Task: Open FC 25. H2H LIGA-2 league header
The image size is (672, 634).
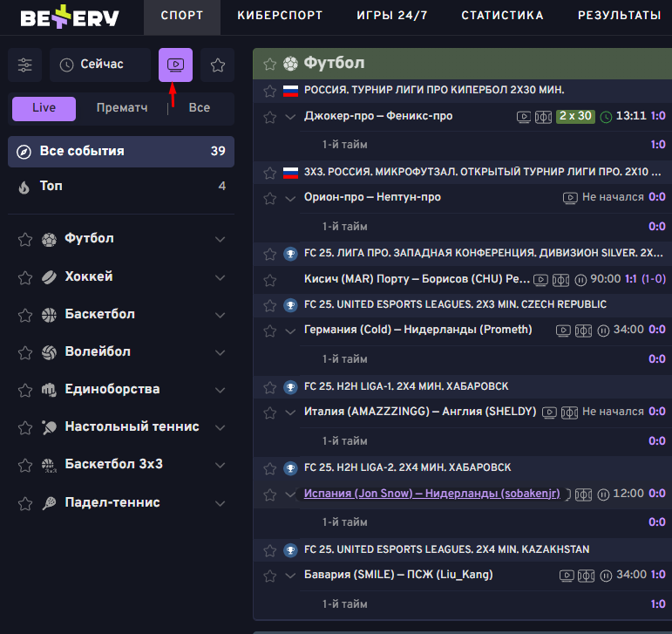Action: tap(408, 467)
